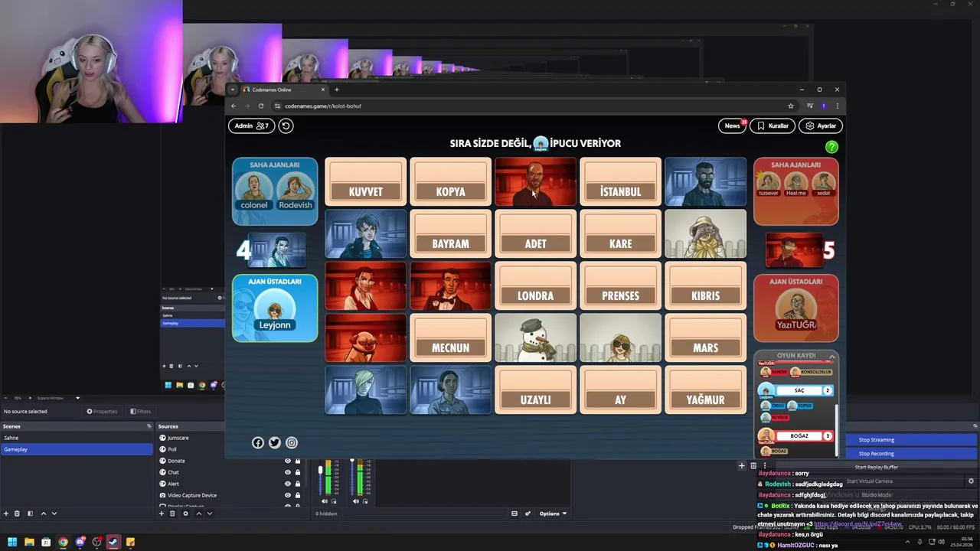Image resolution: width=980 pixels, height=551 pixels.
Task: Bookmark the page with Chrome star icon
Action: click(x=791, y=106)
